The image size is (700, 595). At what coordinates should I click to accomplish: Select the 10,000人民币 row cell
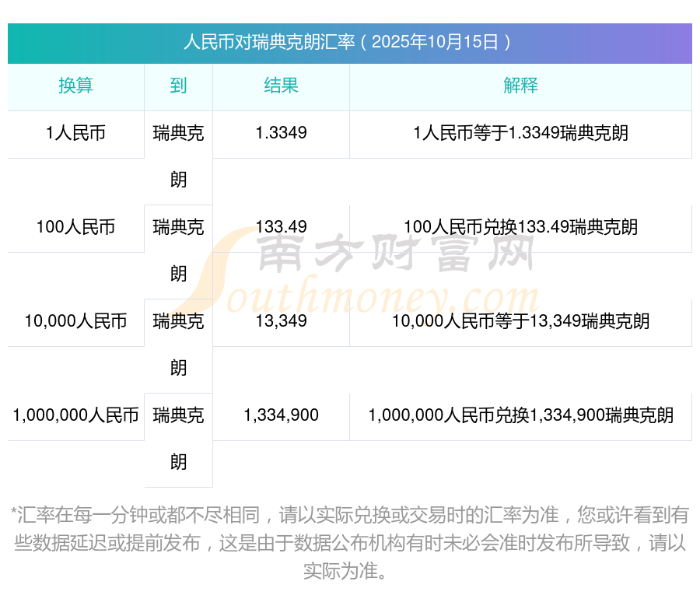(74, 321)
